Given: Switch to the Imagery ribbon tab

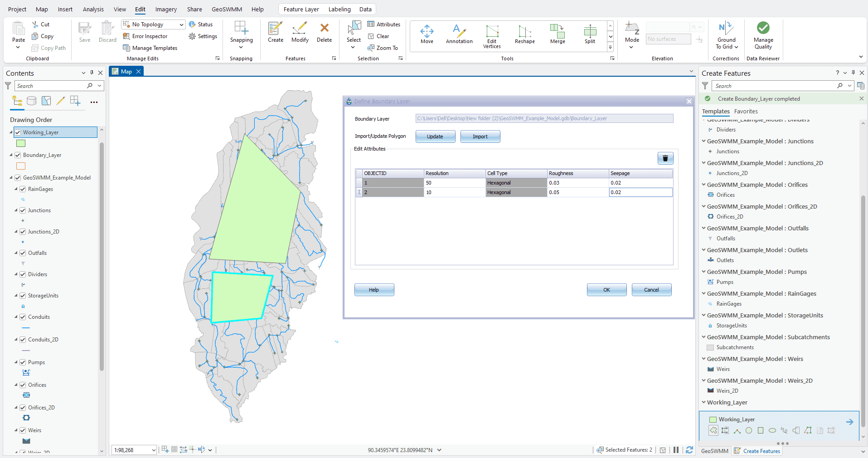Looking at the screenshot, I should [165, 9].
